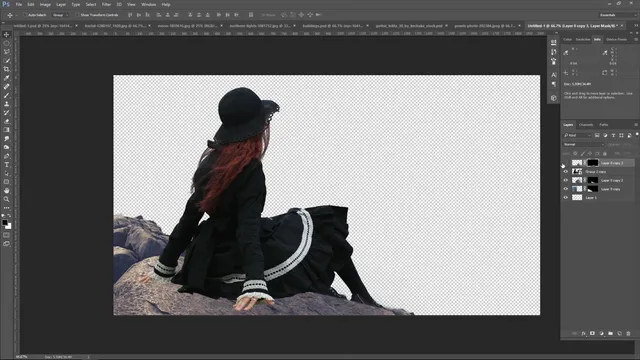
Task: Open Essentials workspace dropdown
Action: 618,15
